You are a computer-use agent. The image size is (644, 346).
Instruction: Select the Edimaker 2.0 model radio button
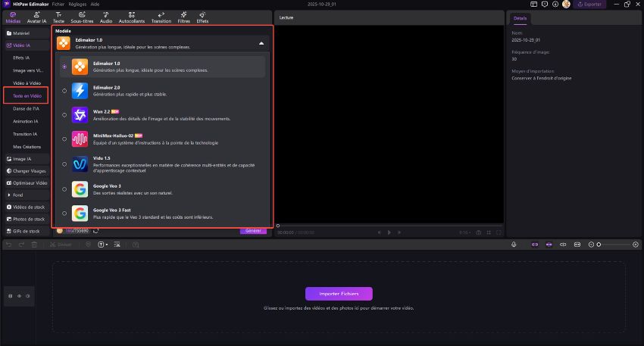coord(64,91)
